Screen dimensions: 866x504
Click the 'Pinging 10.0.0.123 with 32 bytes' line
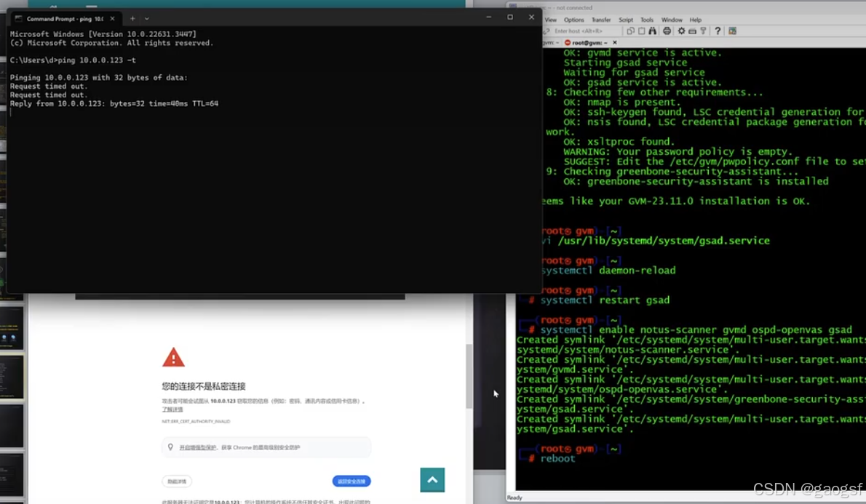pos(99,78)
